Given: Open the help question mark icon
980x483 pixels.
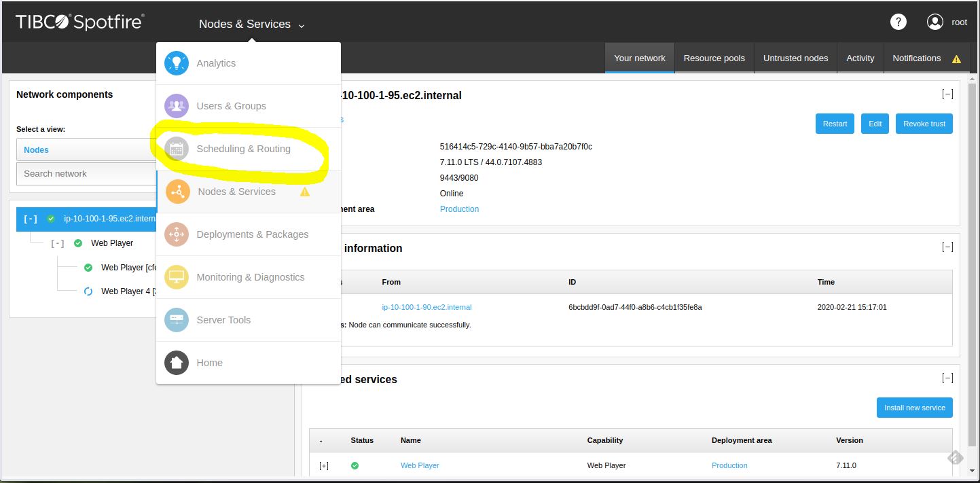Looking at the screenshot, I should 899,22.
